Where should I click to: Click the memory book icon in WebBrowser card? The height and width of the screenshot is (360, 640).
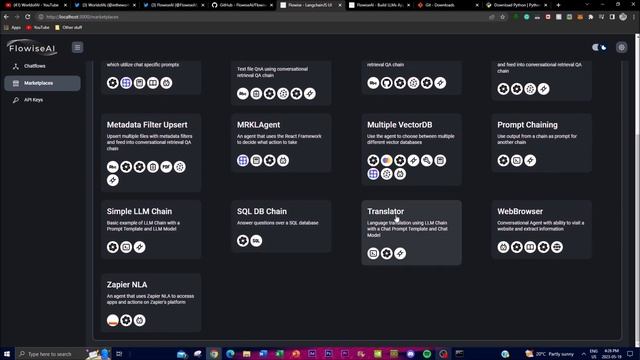pyautogui.click(x=530, y=247)
